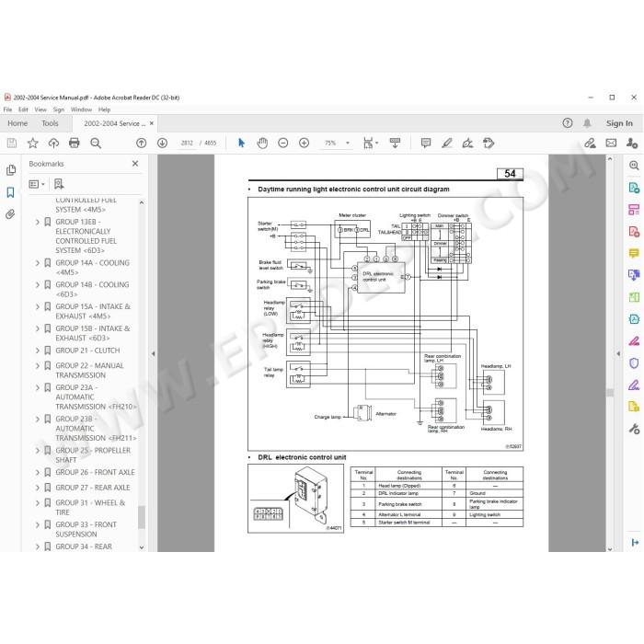Go to the next page arrow

point(162,143)
